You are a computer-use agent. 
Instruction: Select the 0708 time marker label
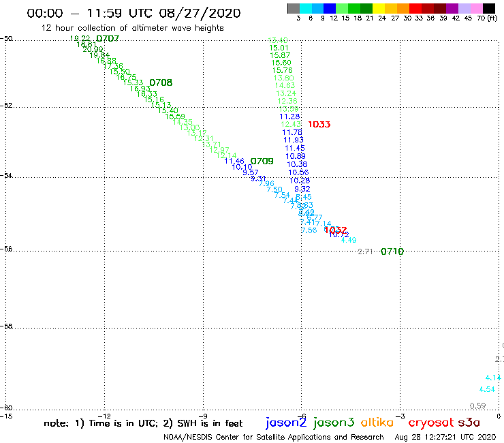click(x=161, y=82)
